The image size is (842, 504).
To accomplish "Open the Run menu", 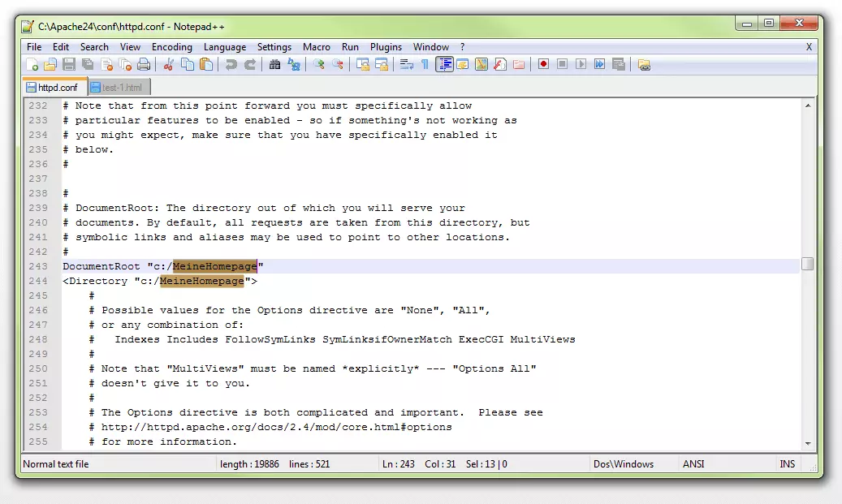I will pos(350,47).
